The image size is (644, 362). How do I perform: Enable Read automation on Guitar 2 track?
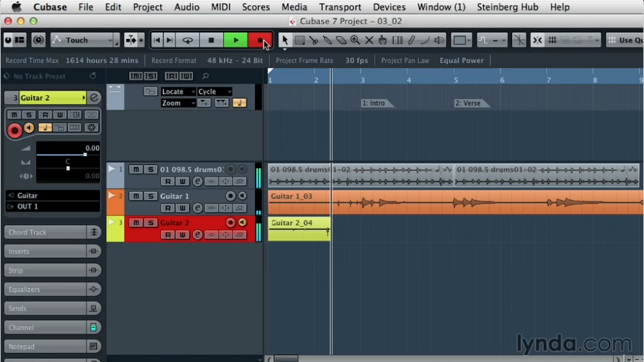[x=167, y=235]
